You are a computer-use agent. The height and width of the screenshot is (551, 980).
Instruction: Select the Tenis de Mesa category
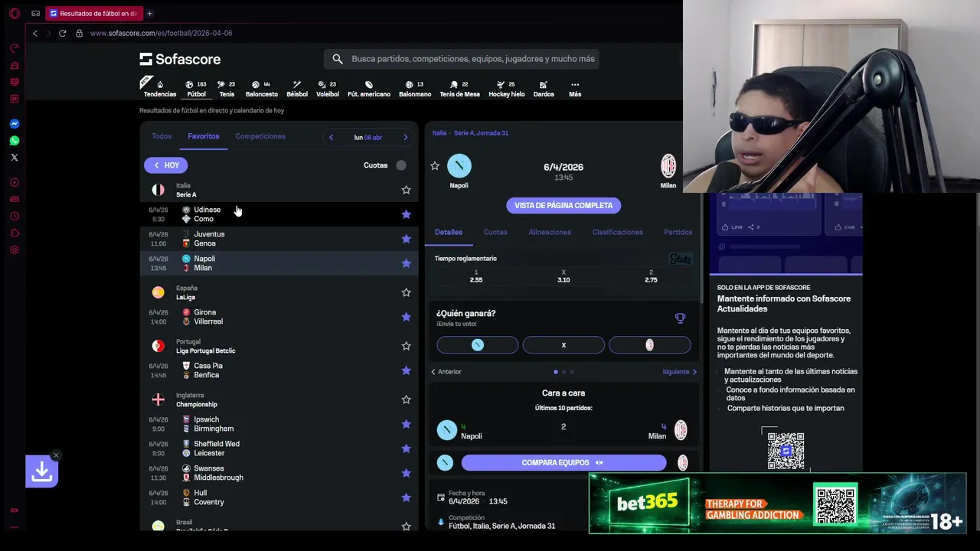click(x=459, y=89)
